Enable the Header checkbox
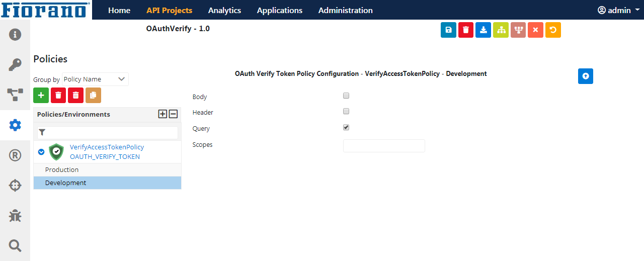 pyautogui.click(x=346, y=111)
